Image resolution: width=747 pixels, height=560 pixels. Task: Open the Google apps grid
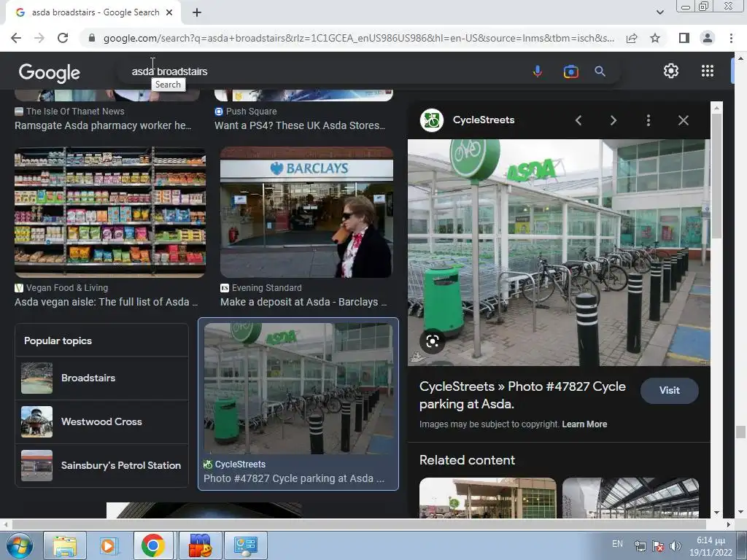pos(708,71)
